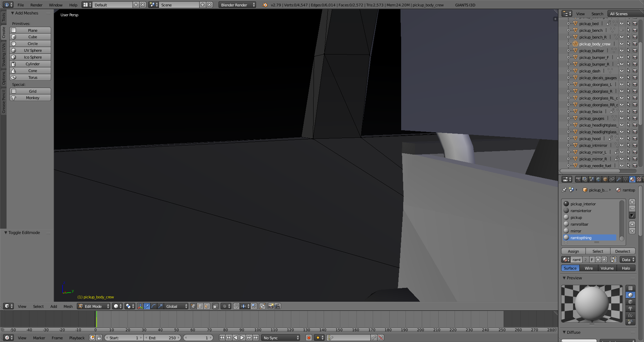Toggle selectability cursor for pickup_fascia

[628, 111]
